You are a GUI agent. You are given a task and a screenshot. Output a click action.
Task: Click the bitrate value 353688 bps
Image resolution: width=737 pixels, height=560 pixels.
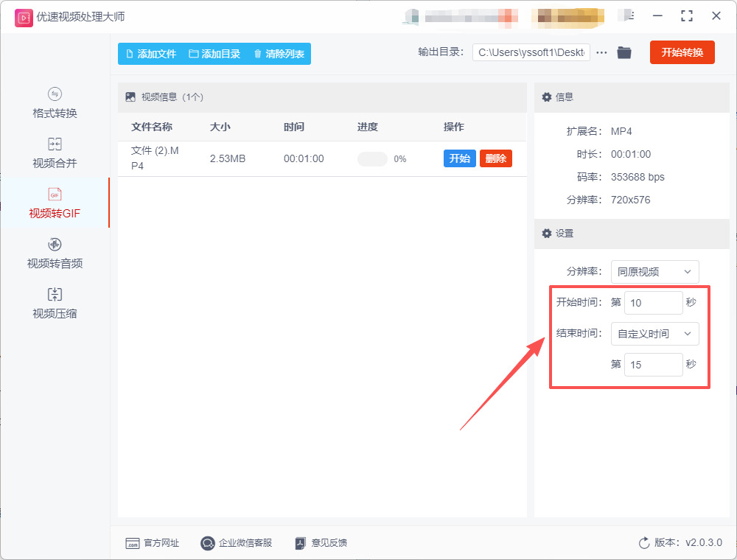(638, 177)
